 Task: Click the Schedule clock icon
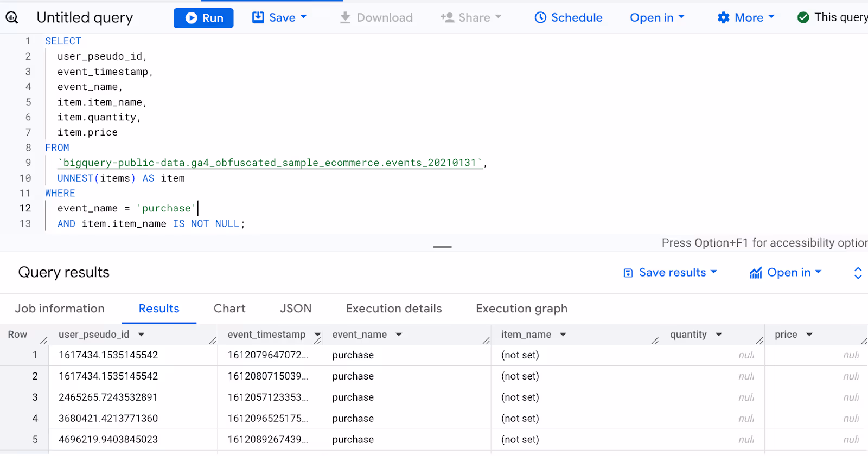(x=540, y=17)
